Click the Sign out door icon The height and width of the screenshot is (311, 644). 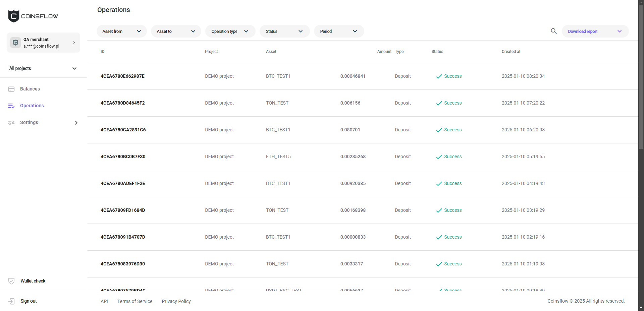[x=11, y=301]
